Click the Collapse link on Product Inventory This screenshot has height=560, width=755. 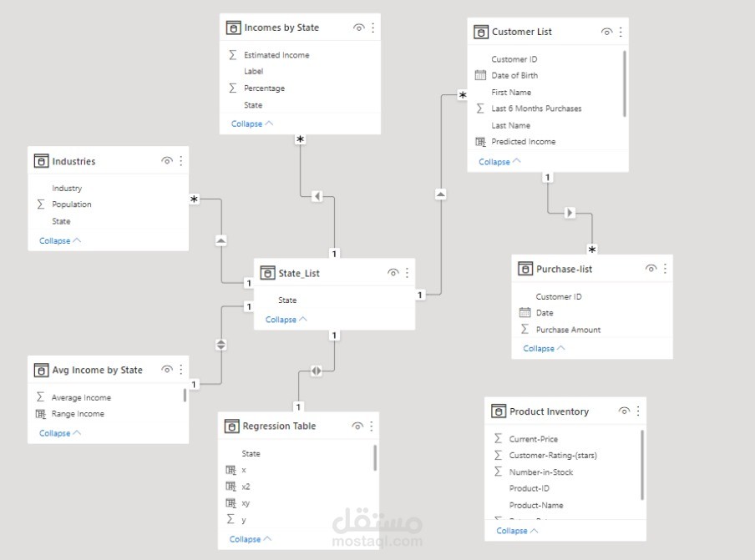pos(512,530)
